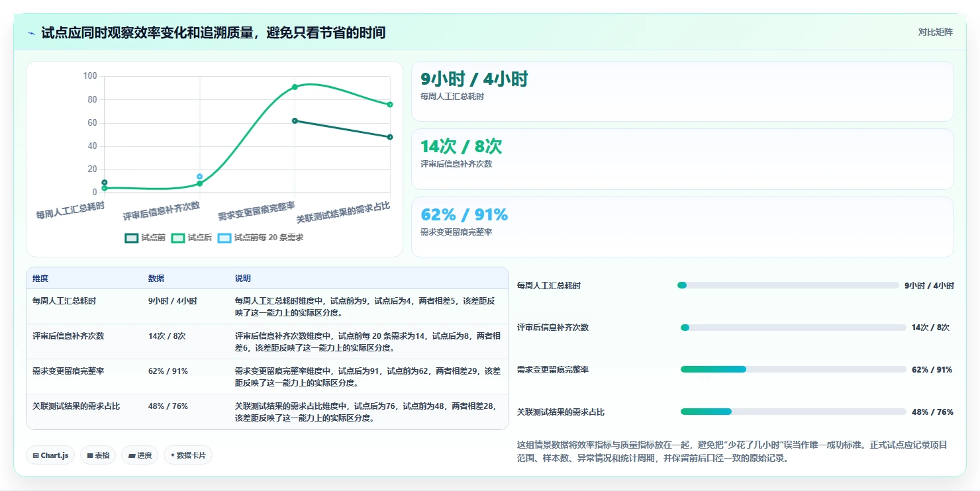Click the icon inside 进度 chip

[131, 456]
